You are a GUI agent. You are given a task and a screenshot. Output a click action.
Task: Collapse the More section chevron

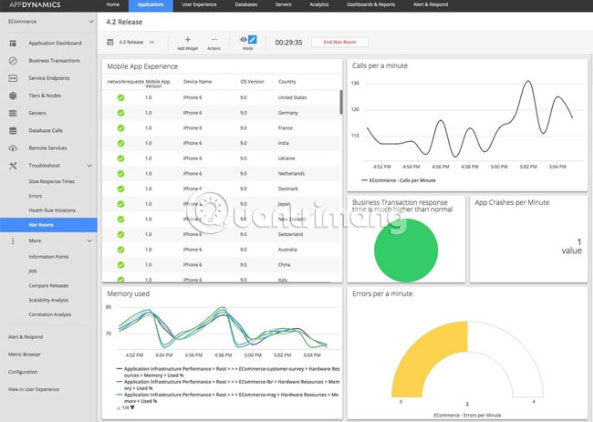(90, 241)
